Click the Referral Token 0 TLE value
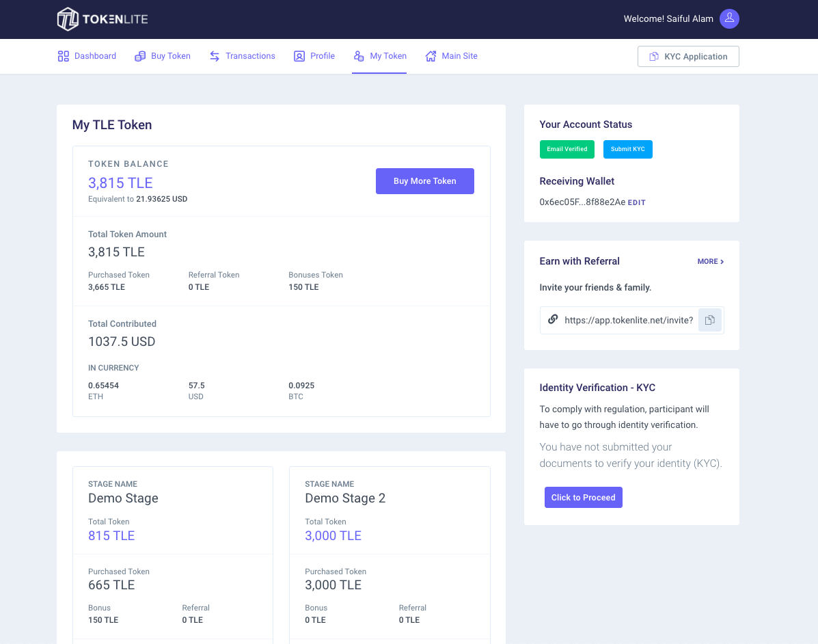Screen dimensions: 818x644 199,287
